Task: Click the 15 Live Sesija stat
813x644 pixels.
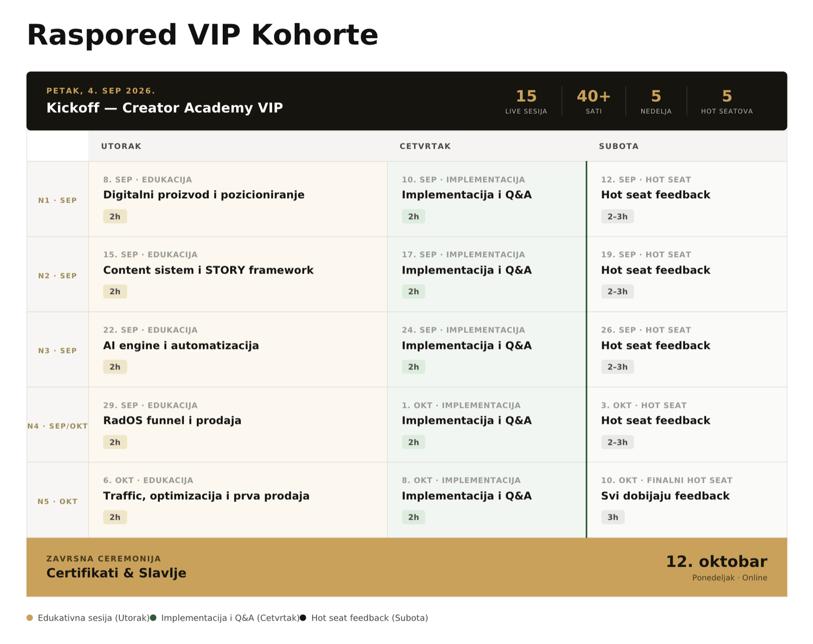Action: [526, 101]
